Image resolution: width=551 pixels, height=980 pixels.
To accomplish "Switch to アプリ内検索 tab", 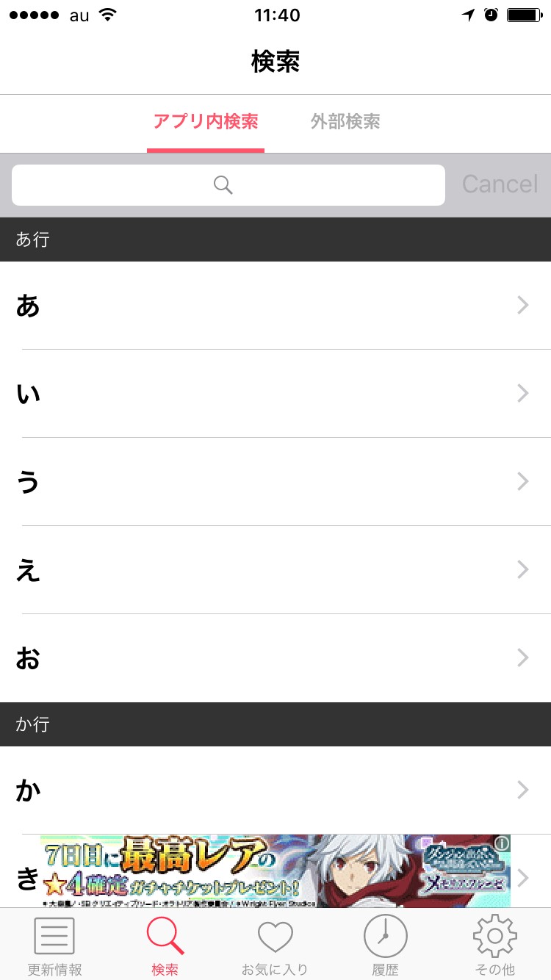I will point(206,122).
